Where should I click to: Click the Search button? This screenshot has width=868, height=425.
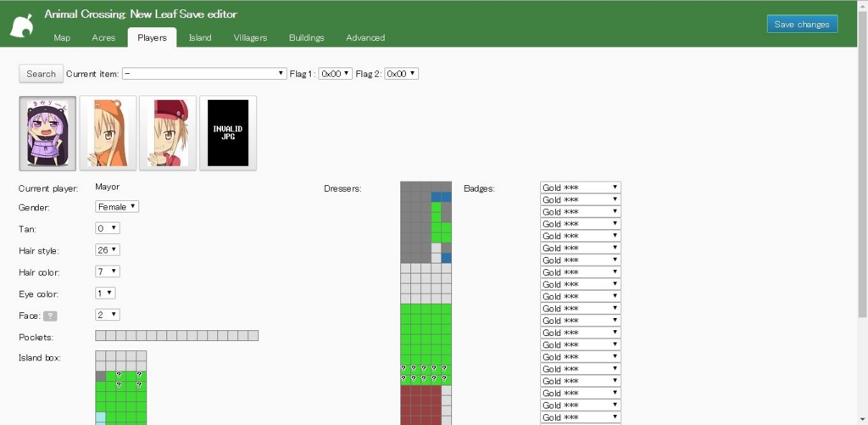[x=41, y=74]
